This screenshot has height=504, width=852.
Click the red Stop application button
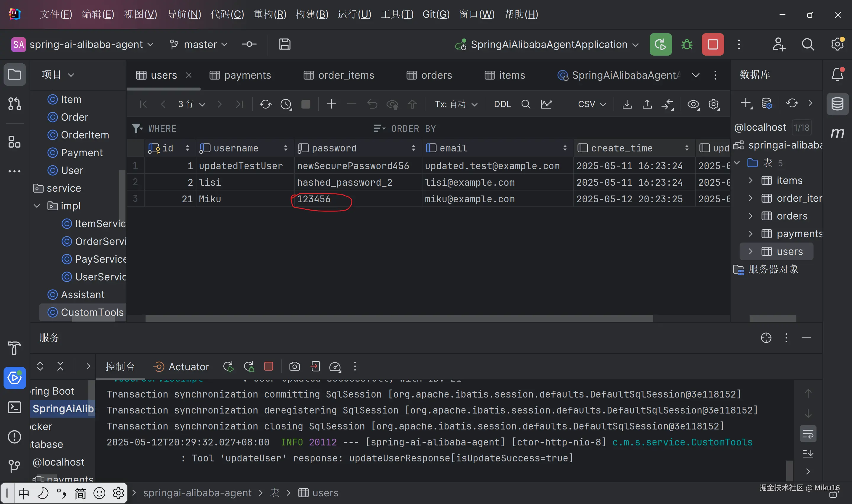[712, 44]
